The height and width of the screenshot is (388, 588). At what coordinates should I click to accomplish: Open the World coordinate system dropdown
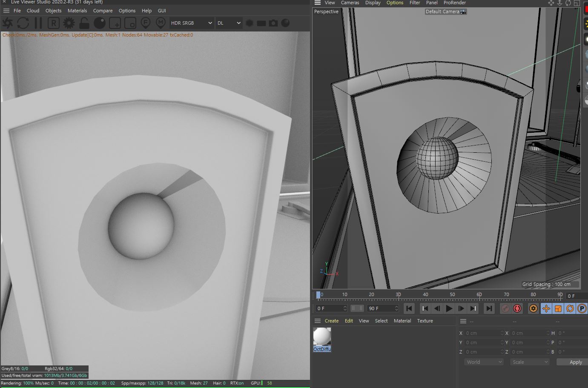(483, 362)
